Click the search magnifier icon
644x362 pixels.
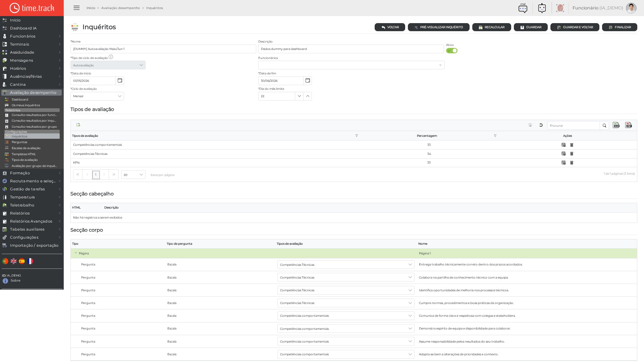coord(604,126)
